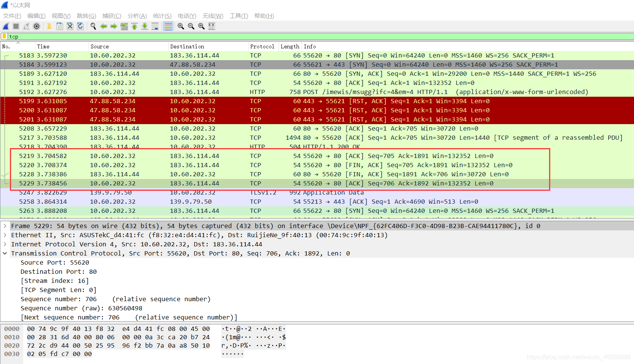The image size is (634, 364).
Task: Select packet 5199 RST, ACK row
Action: [x=317, y=101]
